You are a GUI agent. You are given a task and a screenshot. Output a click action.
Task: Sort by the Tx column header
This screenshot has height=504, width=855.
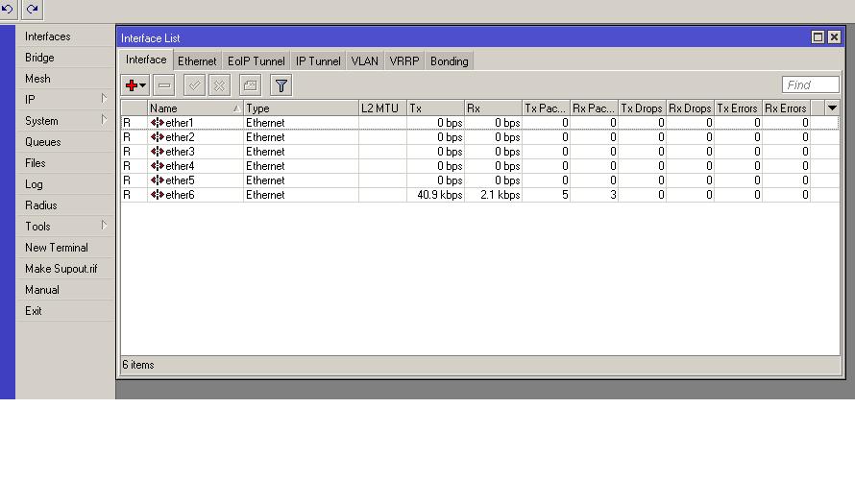[435, 108]
